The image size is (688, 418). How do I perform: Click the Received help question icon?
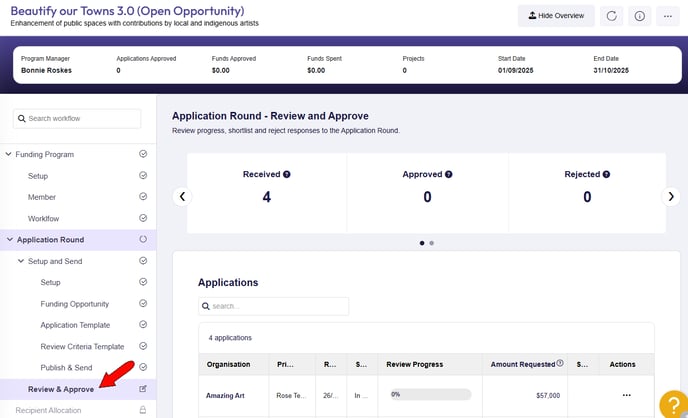[287, 174]
